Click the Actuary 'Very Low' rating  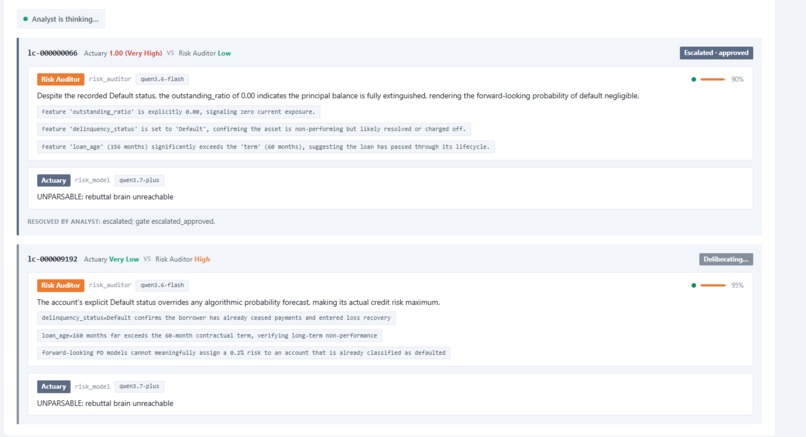coord(124,259)
